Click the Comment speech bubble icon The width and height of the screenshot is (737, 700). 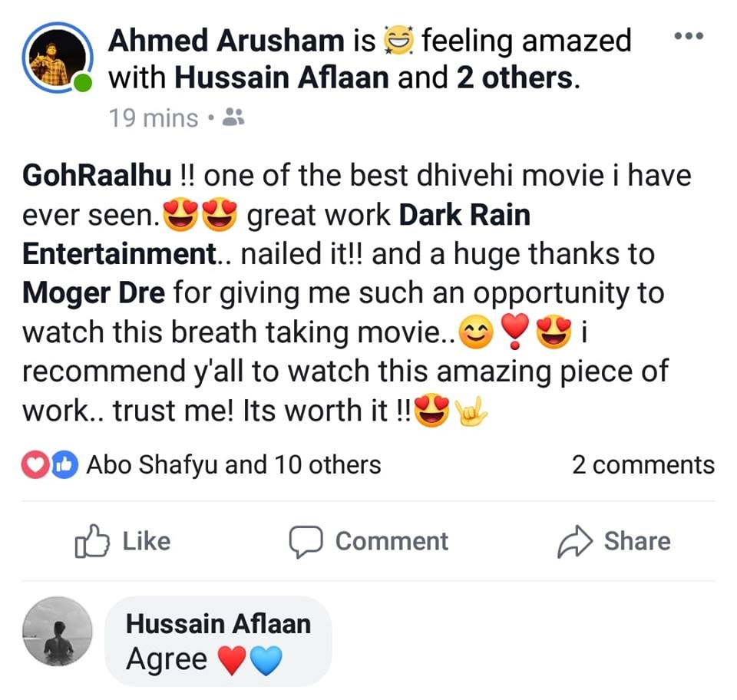[x=306, y=542]
